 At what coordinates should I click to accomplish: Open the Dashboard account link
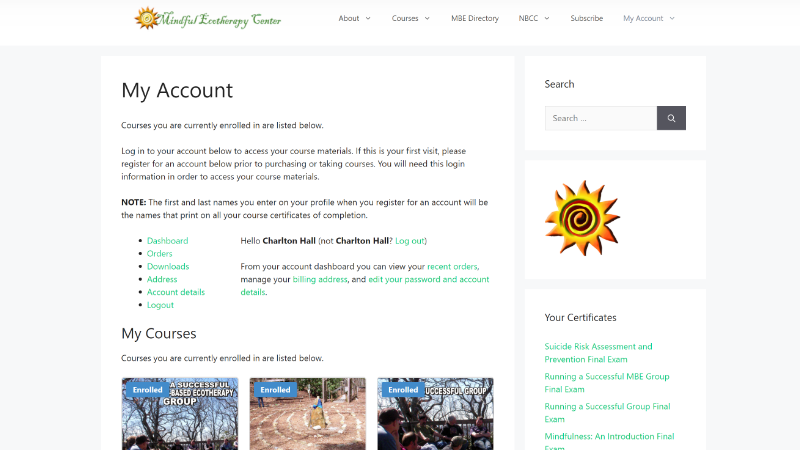(167, 241)
